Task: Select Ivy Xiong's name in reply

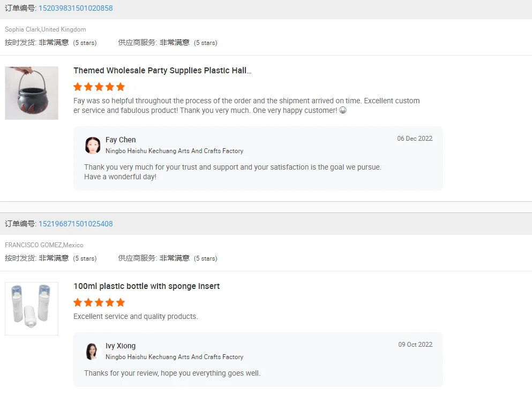Action: coord(121,346)
